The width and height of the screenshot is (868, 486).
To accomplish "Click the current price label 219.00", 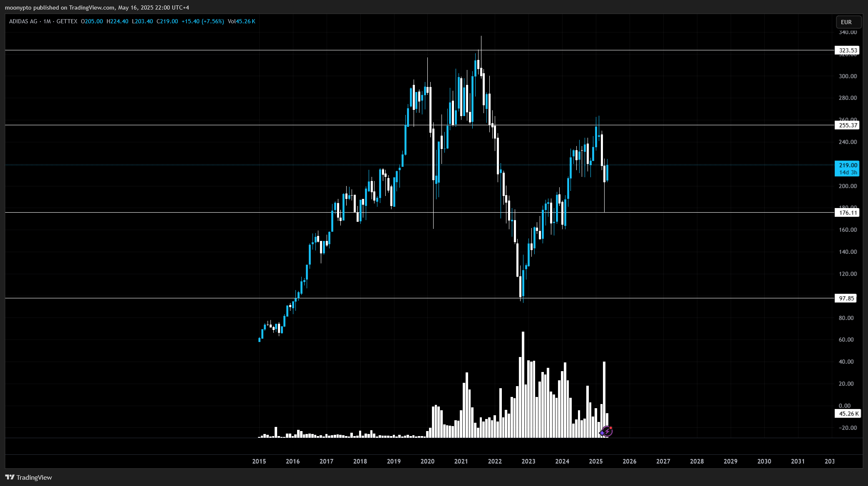I will pos(847,165).
